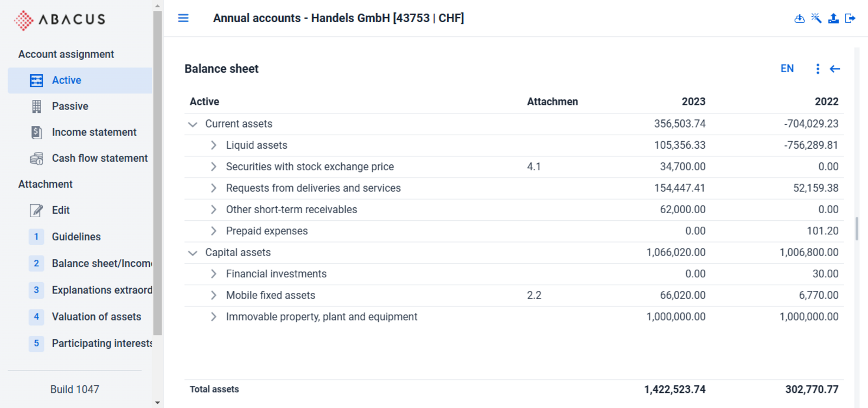Click the Edit attachment pencil icon

36,211
